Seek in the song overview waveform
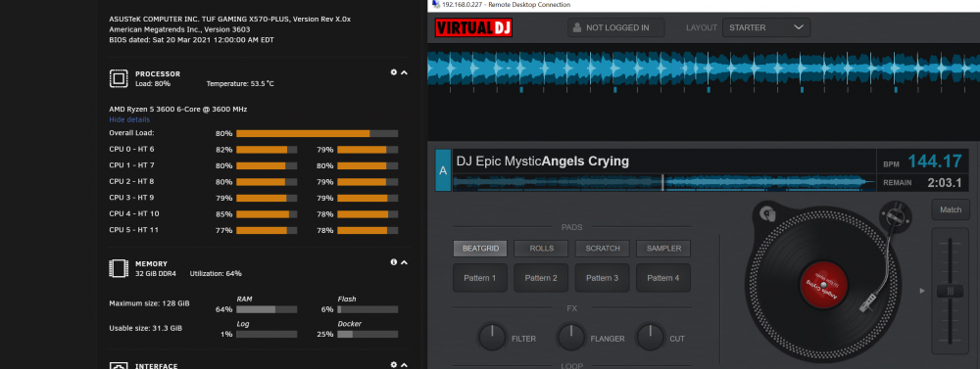Image resolution: width=980 pixels, height=369 pixels. (x=663, y=182)
